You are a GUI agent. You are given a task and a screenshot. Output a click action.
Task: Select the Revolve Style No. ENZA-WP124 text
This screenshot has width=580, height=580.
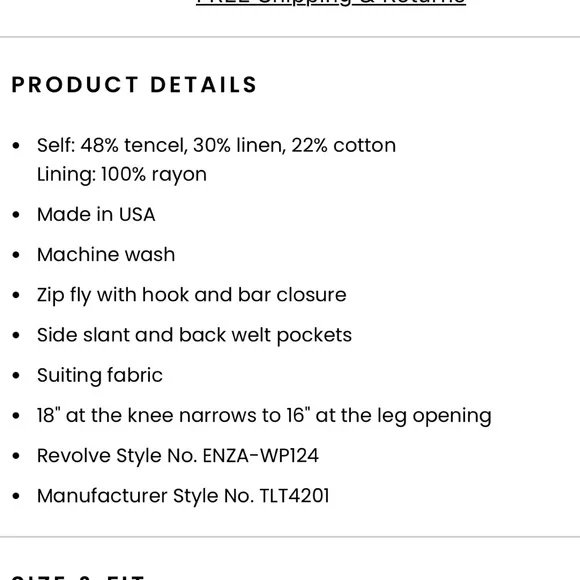coord(178,456)
